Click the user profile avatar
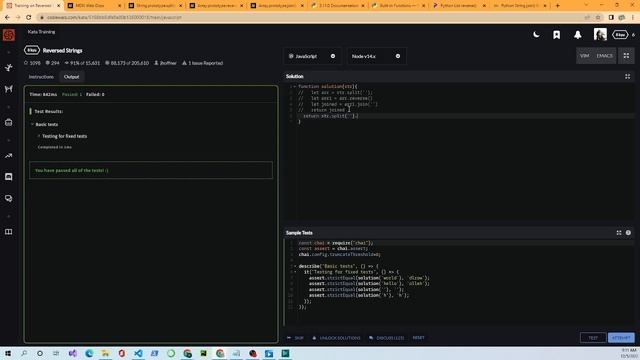Viewport: 640px width, 360px height. [x=600, y=35]
